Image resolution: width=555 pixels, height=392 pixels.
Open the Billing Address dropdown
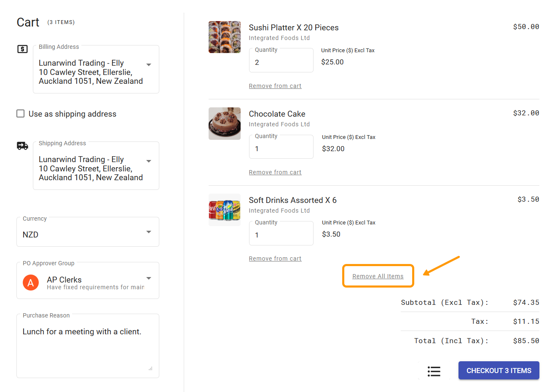pyautogui.click(x=148, y=64)
